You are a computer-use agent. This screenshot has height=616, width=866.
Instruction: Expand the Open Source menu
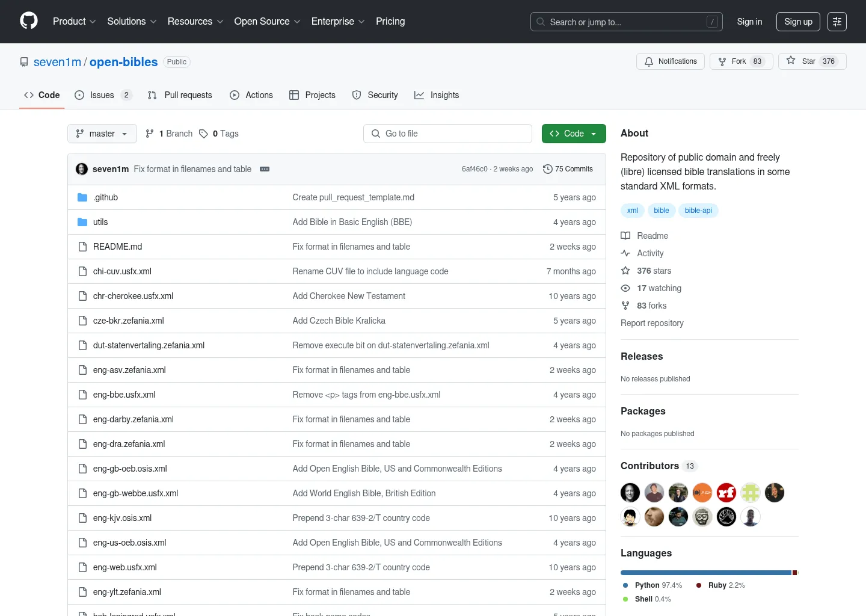pyautogui.click(x=267, y=22)
